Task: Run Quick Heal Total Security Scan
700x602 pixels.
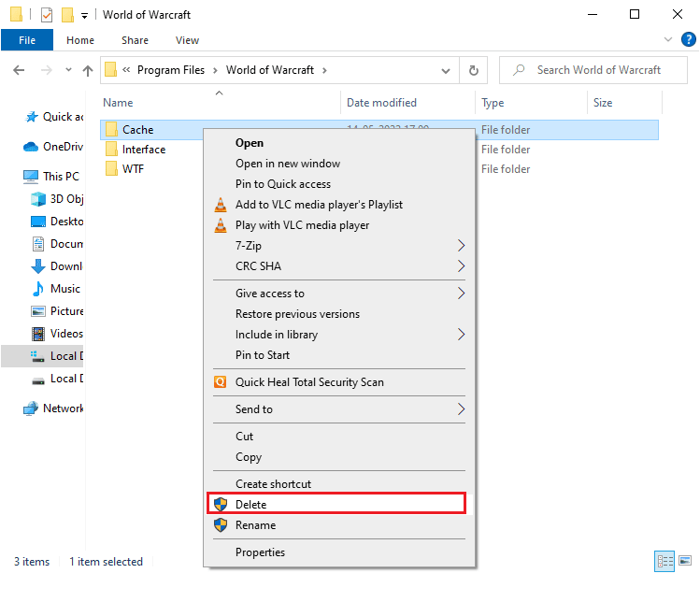Action: click(339, 382)
